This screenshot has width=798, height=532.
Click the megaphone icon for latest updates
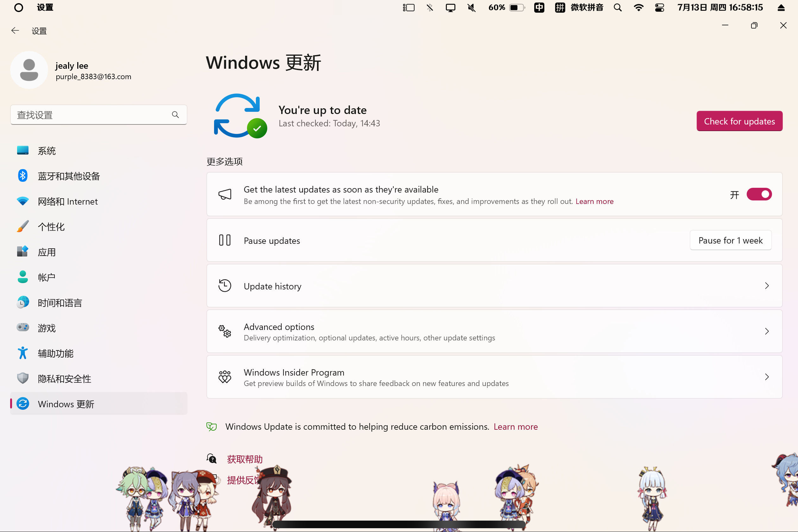(225, 194)
